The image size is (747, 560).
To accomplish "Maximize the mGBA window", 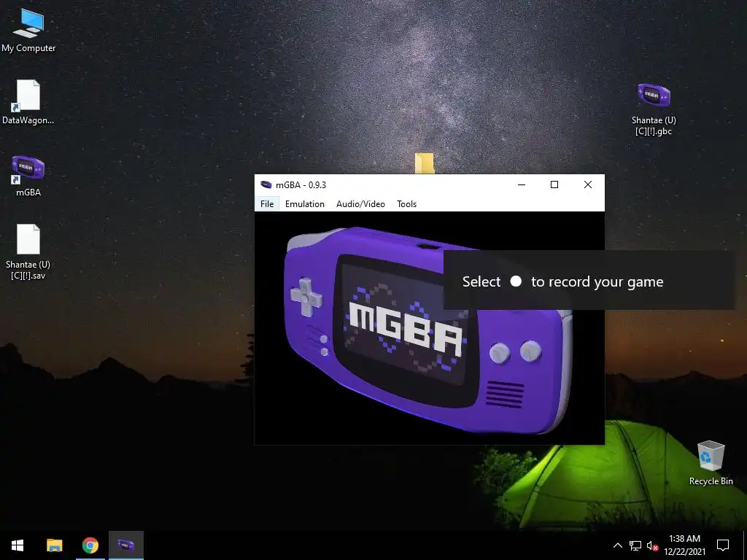I will point(554,184).
